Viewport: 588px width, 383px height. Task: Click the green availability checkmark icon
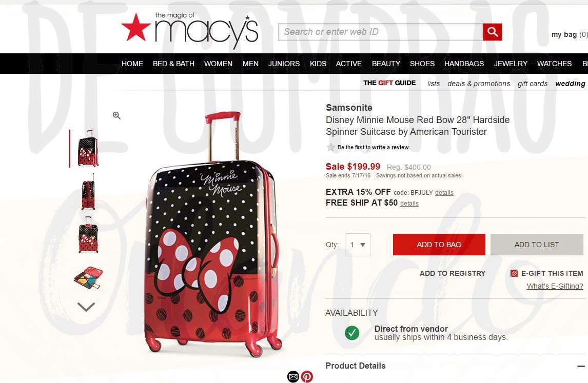click(x=352, y=333)
